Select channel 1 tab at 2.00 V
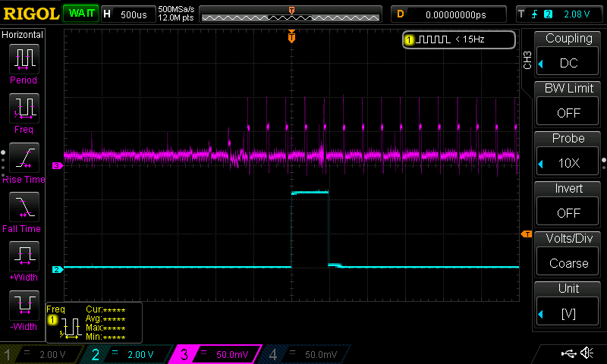Viewport: 607px width, 364px height. tap(42, 354)
